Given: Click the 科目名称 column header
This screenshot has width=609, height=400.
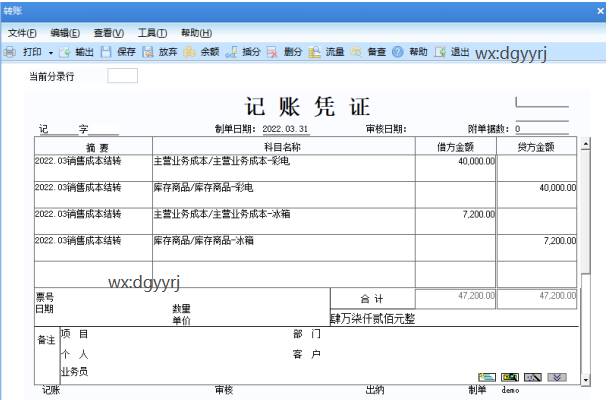Looking at the screenshot, I should pos(284,146).
